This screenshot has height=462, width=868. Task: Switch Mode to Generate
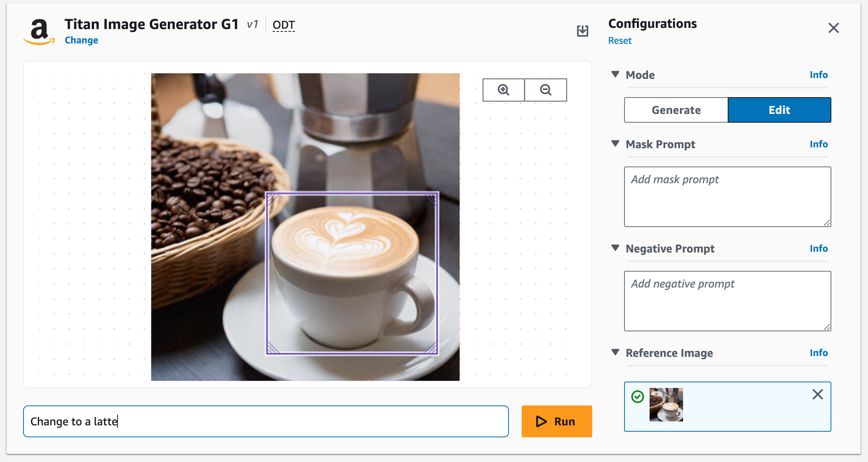[x=676, y=110]
